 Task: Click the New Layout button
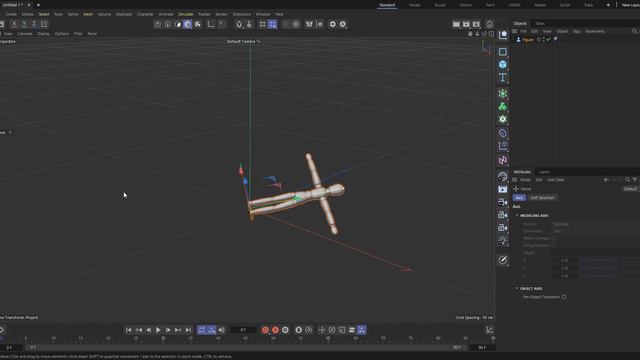630,5
